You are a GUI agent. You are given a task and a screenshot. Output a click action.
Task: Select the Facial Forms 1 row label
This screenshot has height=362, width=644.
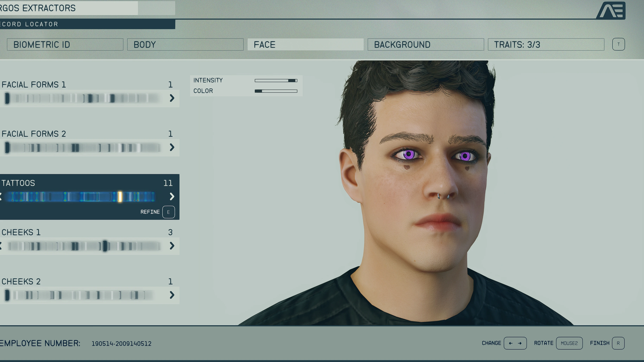(34, 85)
